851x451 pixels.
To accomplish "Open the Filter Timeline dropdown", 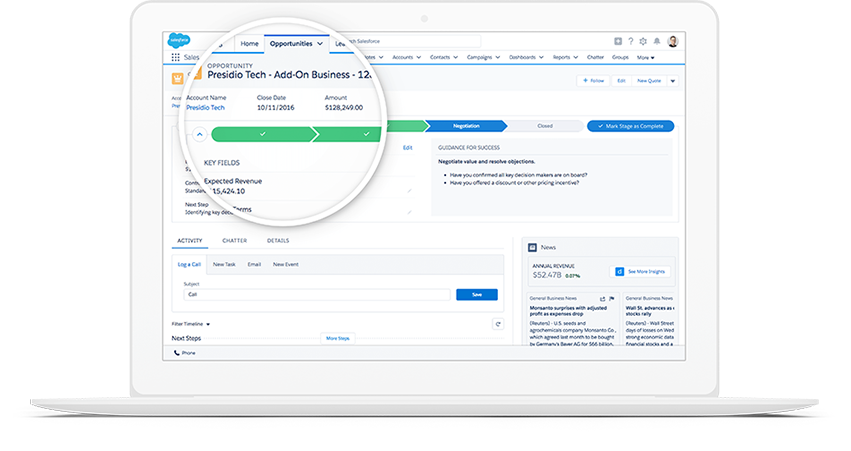I will point(190,324).
